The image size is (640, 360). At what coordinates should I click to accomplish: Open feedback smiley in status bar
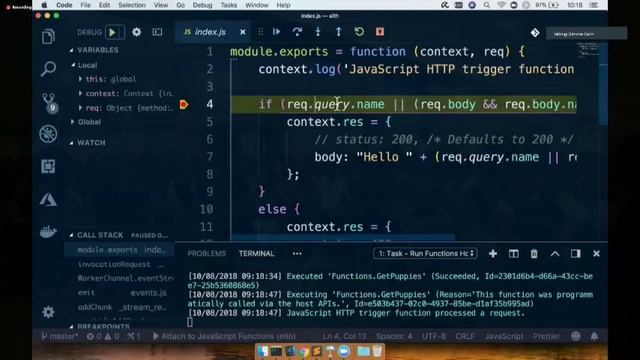click(x=576, y=336)
